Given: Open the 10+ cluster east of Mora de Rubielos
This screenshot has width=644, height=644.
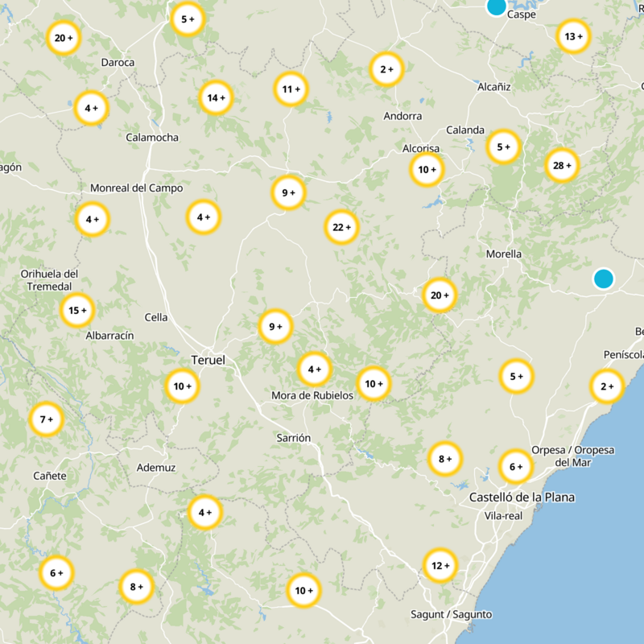Looking at the screenshot, I should click(374, 384).
